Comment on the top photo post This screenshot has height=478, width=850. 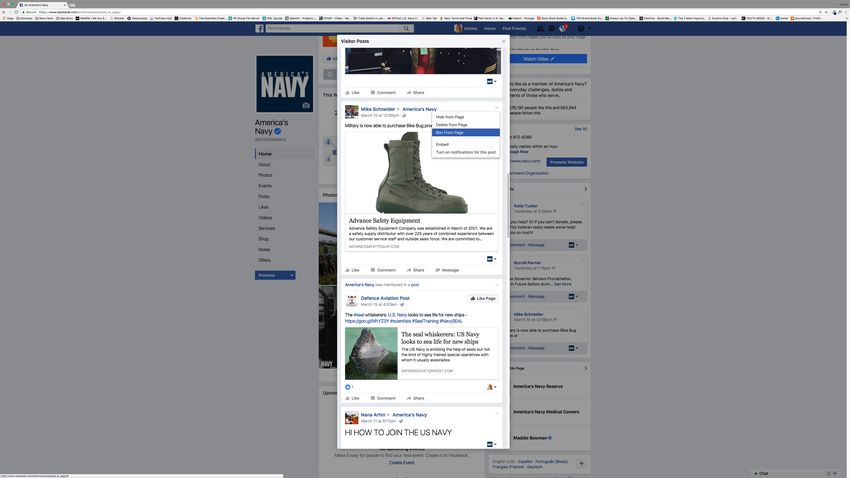tap(383, 93)
